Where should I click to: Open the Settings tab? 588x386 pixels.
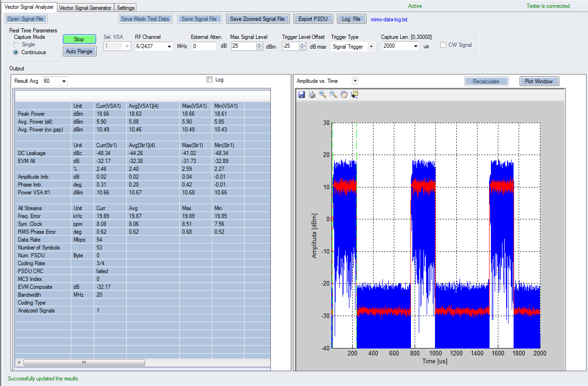125,8
